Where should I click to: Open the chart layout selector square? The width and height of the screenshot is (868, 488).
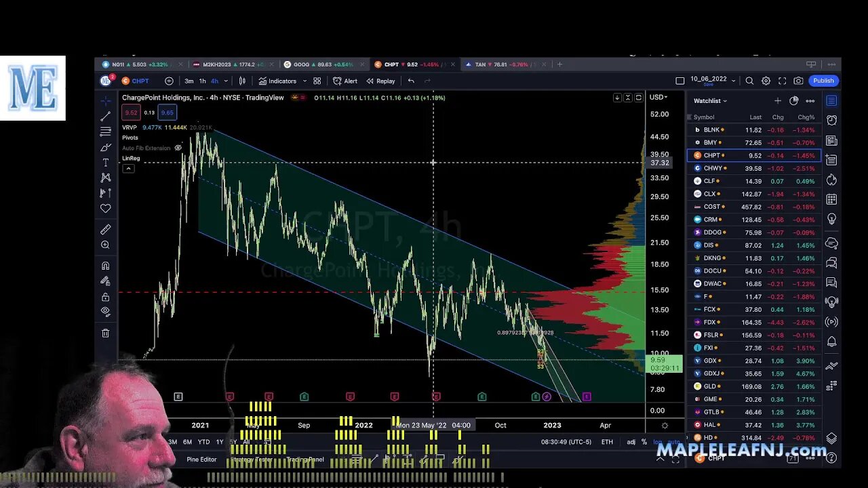click(680, 81)
